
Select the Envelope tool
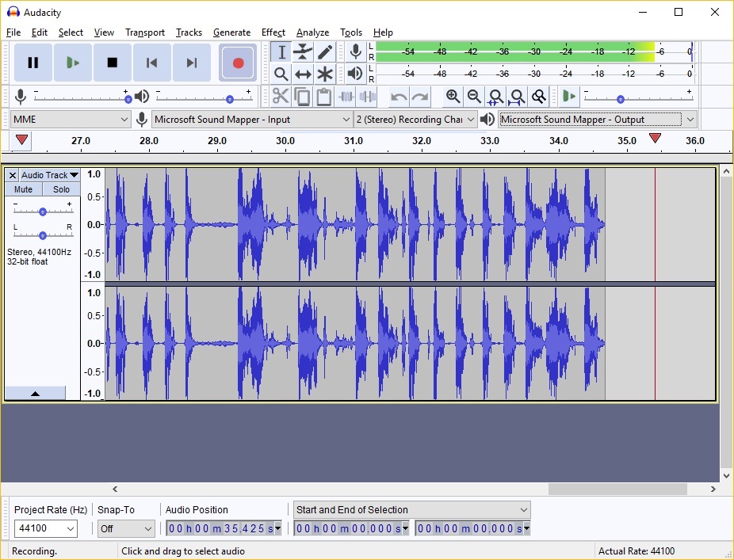click(303, 52)
